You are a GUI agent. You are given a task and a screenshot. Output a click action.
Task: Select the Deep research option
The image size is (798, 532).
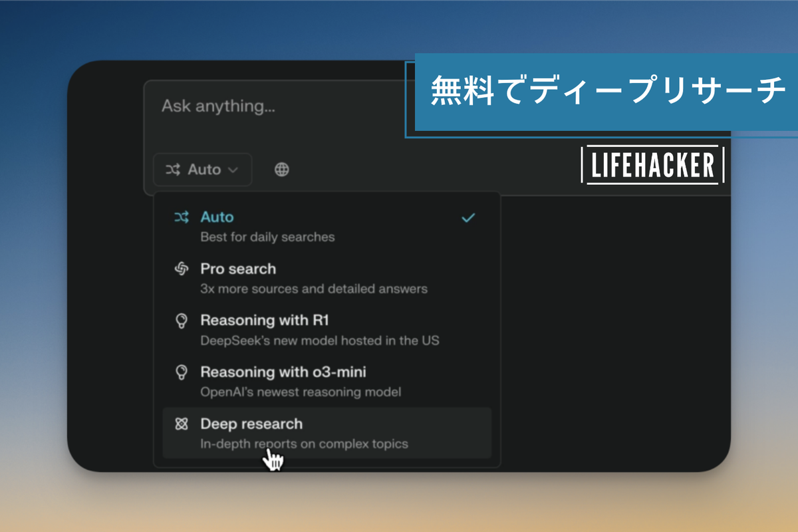(251, 424)
